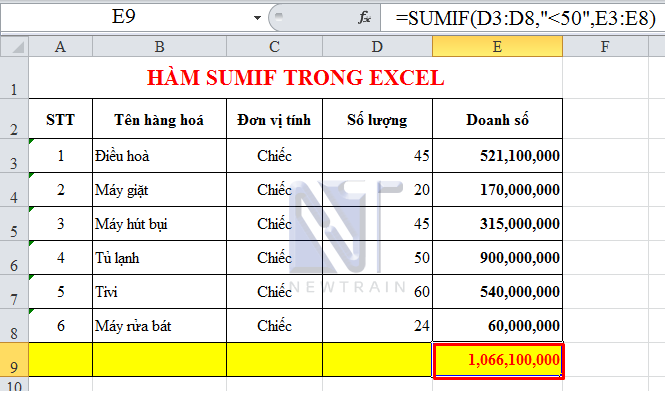667x397 pixels.
Task: Select column F header
Action: point(605,46)
